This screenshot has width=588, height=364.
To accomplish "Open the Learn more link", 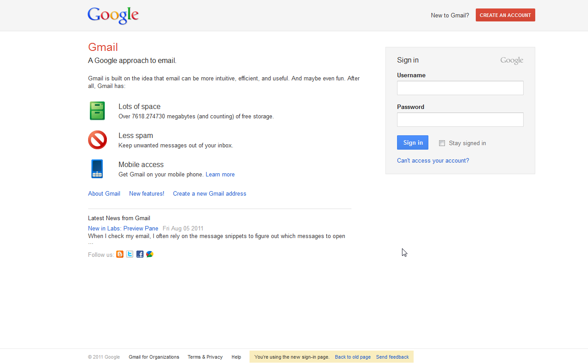I will click(x=220, y=175).
